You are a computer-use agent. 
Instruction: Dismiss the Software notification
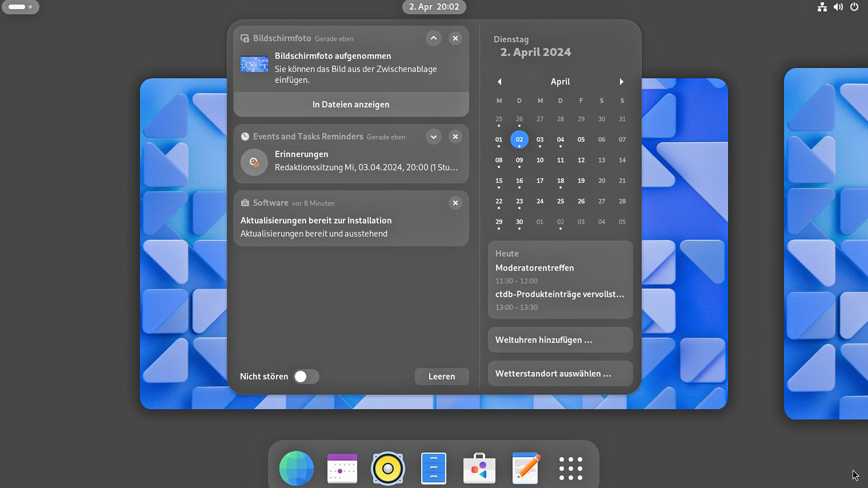click(455, 203)
